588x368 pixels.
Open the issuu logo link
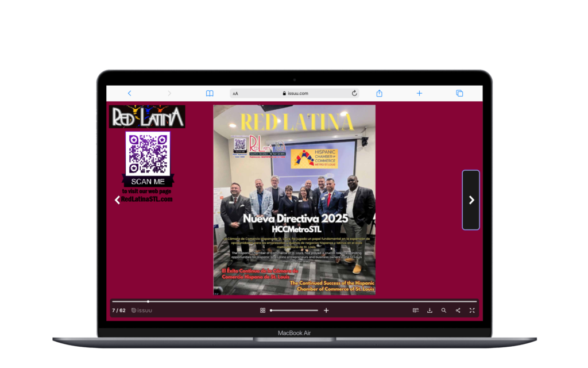(142, 310)
